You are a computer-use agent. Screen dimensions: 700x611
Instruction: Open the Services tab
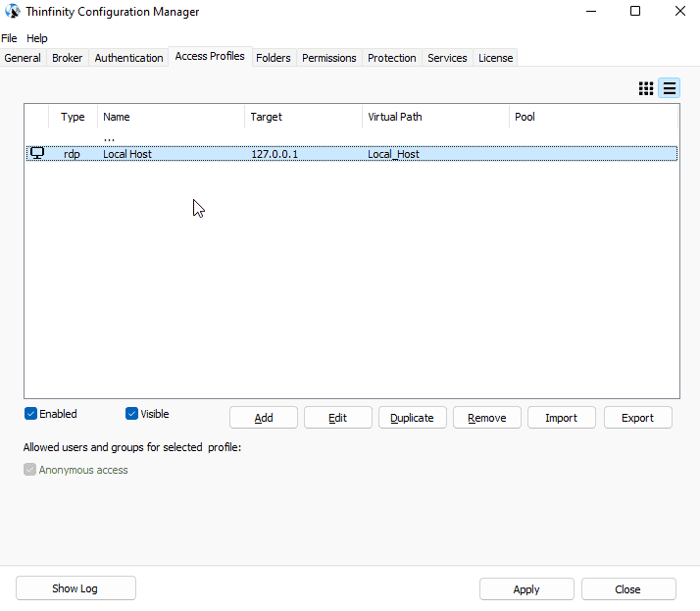(447, 58)
